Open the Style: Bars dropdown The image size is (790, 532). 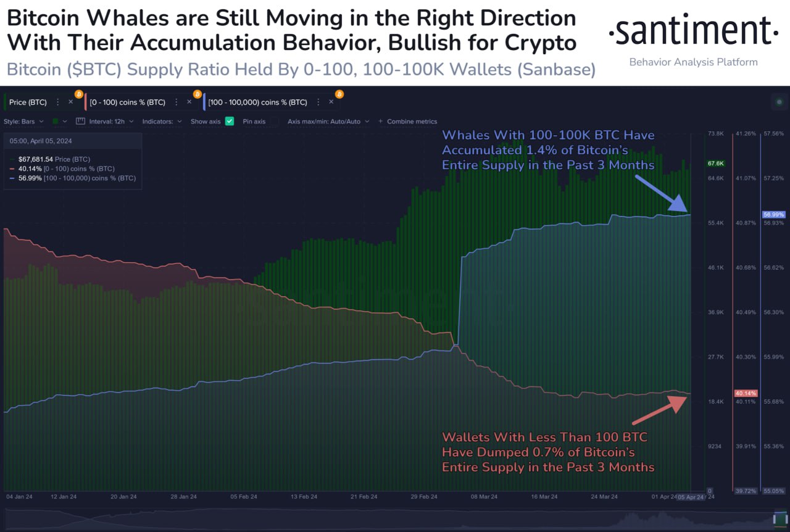click(x=25, y=122)
